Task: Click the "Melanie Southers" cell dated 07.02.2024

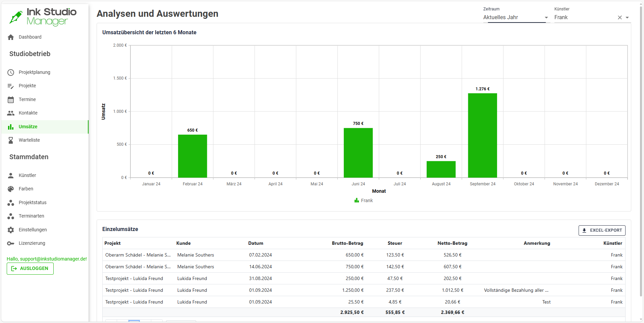Action: [x=196, y=255]
